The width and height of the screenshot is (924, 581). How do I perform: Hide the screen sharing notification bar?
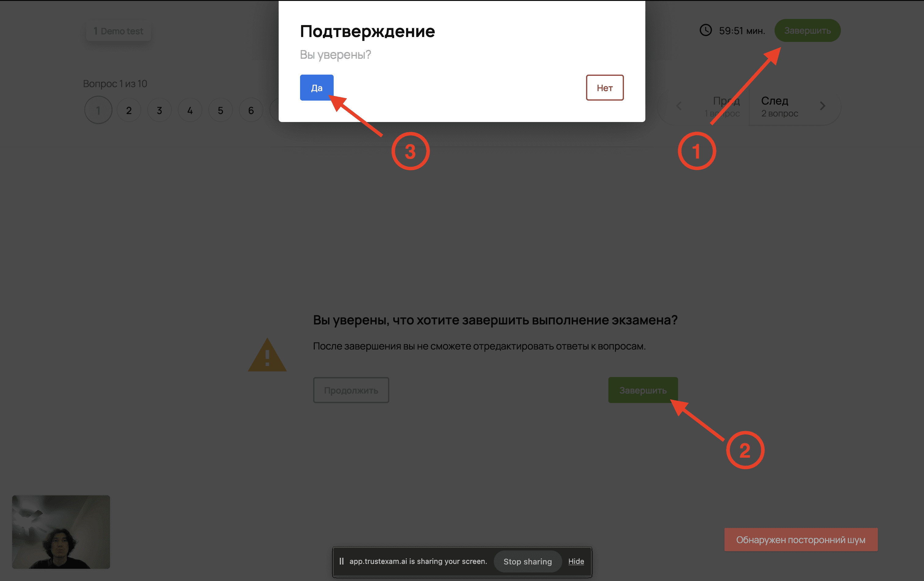point(576,561)
